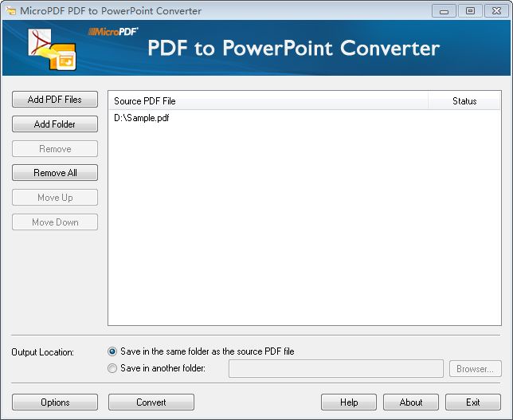
Task: Click the Status column header
Action: tap(464, 101)
